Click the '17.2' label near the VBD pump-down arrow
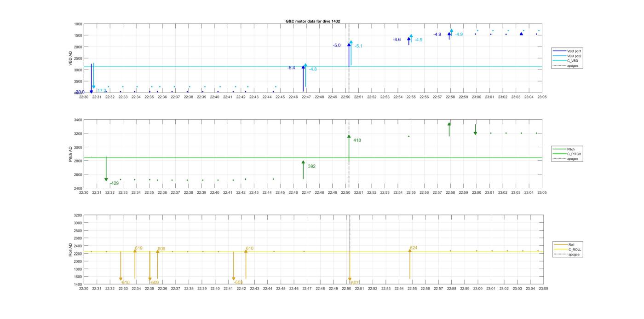Screen dimensions: 644x319 pos(102,91)
